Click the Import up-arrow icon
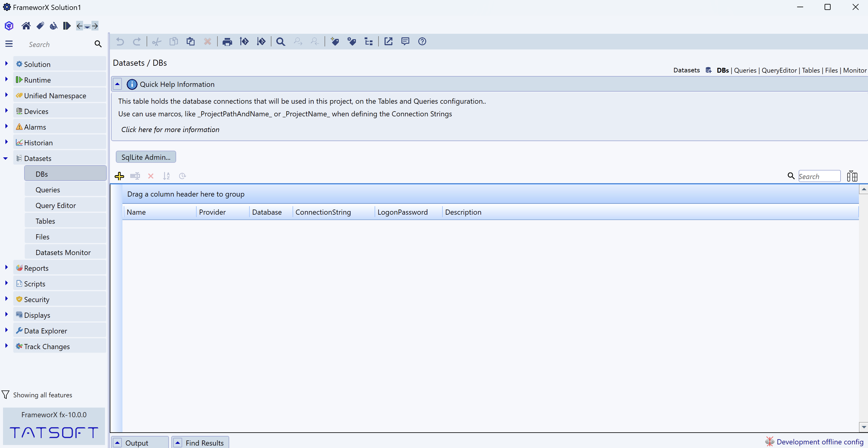This screenshot has width=868, height=448. (x=244, y=41)
